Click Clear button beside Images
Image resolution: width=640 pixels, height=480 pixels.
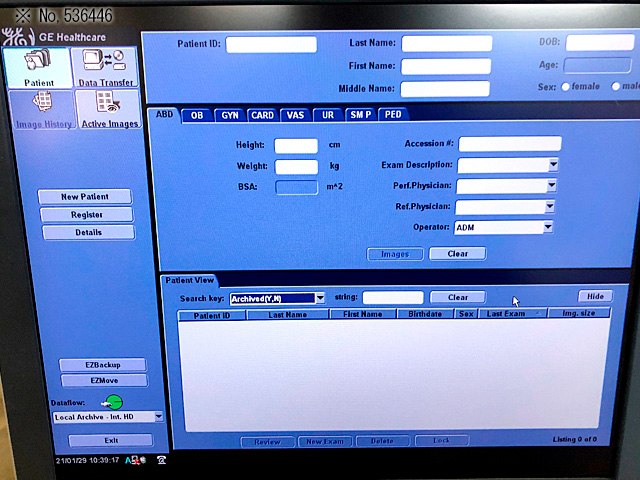tap(458, 254)
